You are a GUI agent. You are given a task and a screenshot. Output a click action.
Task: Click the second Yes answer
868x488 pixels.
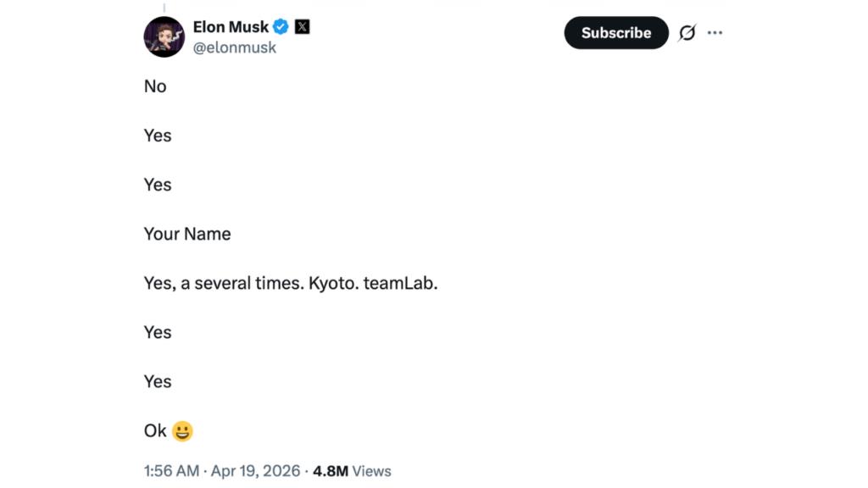coord(158,185)
